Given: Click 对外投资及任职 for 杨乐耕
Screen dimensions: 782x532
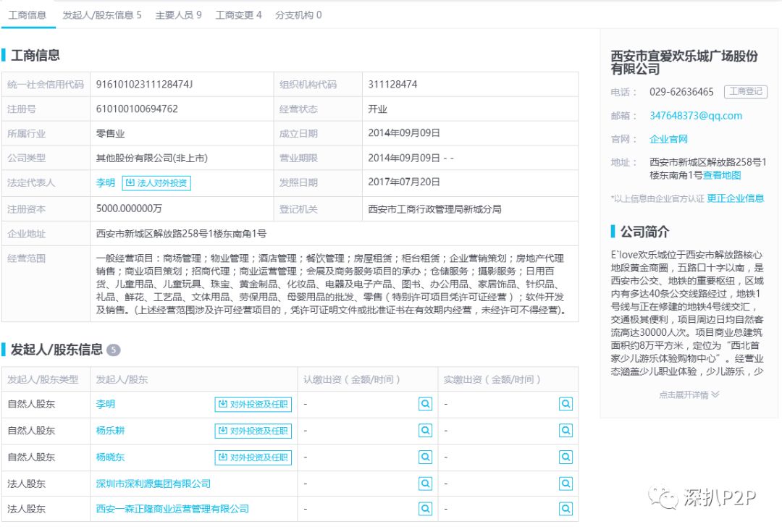Looking at the screenshot, I should pos(253,431).
